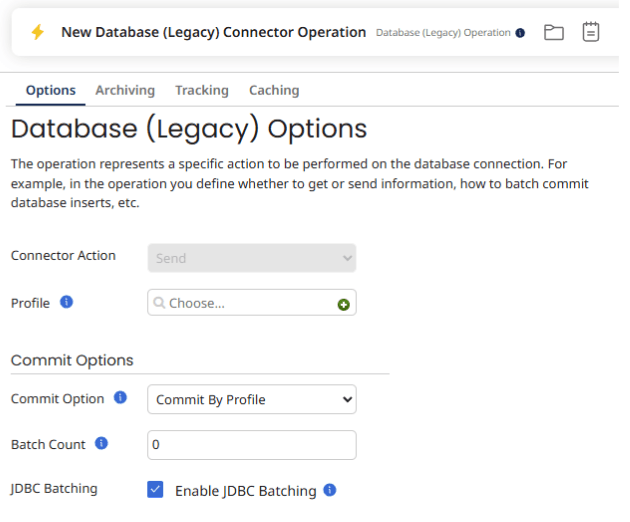Click the Batch Count input field

click(252, 444)
